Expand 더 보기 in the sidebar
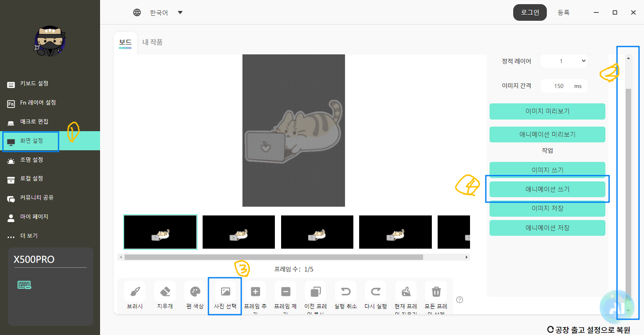The height and width of the screenshot is (335, 644). click(x=50, y=236)
